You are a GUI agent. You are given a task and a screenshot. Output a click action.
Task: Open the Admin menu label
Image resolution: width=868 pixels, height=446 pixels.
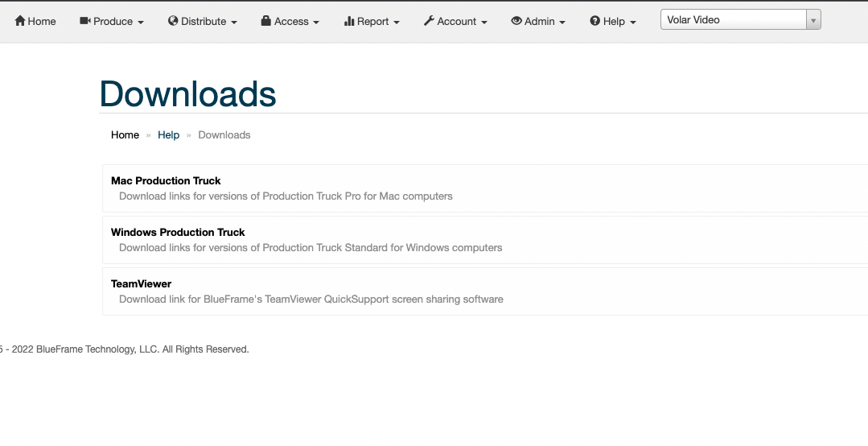click(539, 22)
